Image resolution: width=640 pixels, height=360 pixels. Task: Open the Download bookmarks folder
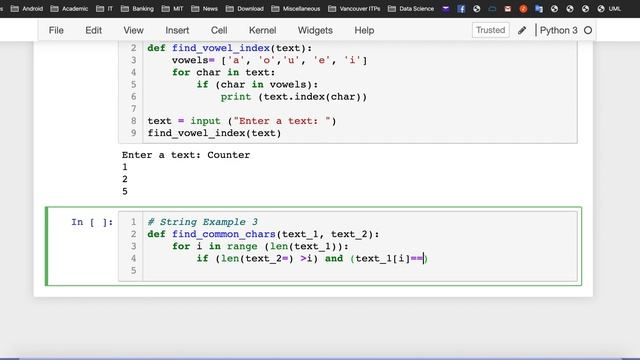pos(244,9)
